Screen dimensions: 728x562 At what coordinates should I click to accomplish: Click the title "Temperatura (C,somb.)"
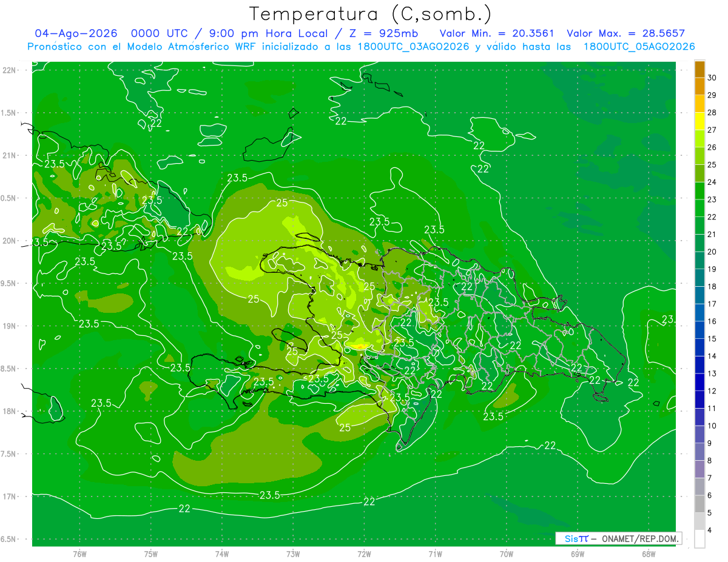pos(370,14)
